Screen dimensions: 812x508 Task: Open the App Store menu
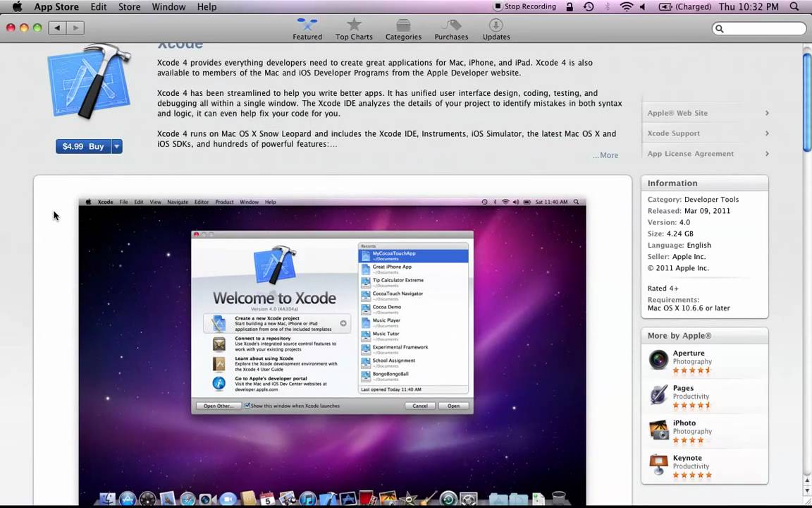point(56,7)
